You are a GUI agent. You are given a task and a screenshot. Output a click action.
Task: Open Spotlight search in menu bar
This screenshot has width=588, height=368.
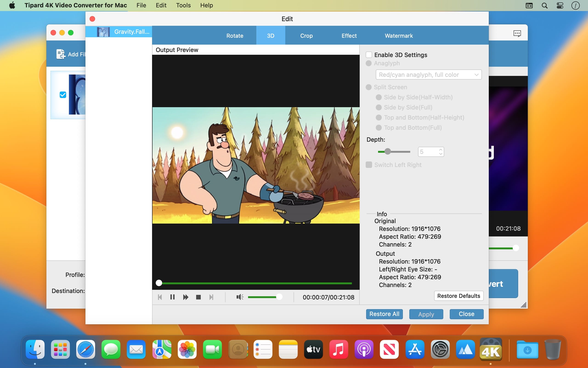pos(545,5)
